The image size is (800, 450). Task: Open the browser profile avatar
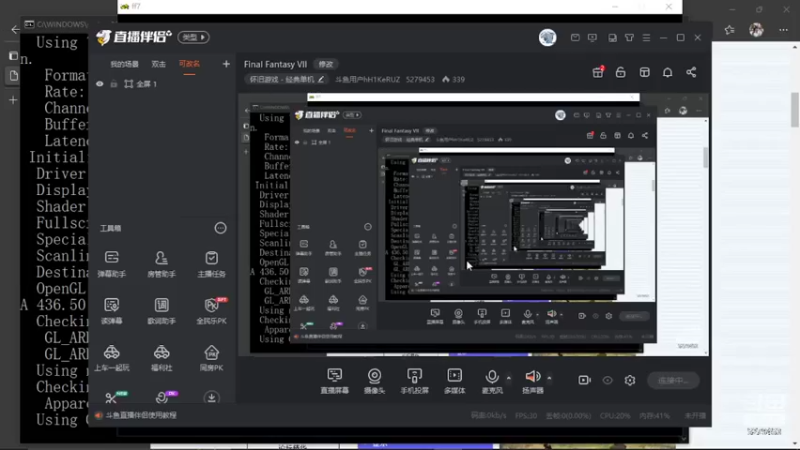(x=756, y=30)
